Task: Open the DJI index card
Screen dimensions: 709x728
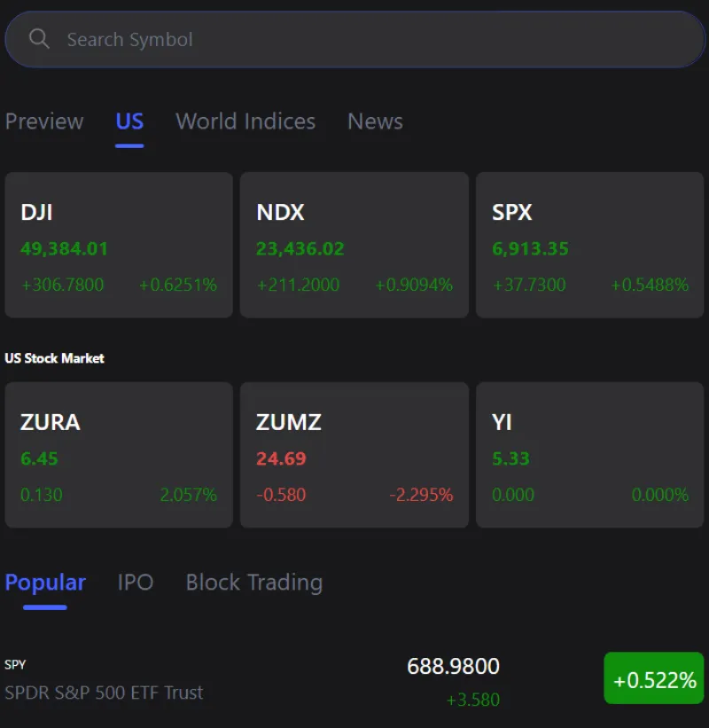Action: click(x=119, y=245)
